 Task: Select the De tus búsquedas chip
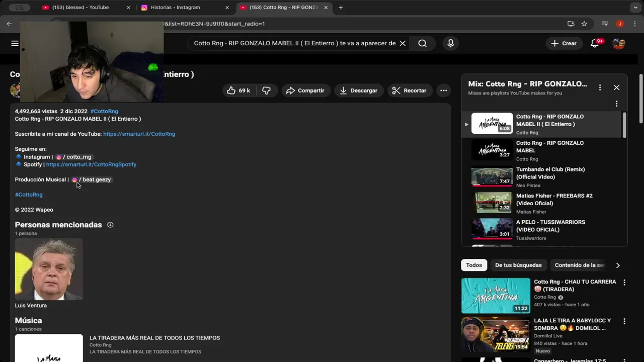coord(518,265)
